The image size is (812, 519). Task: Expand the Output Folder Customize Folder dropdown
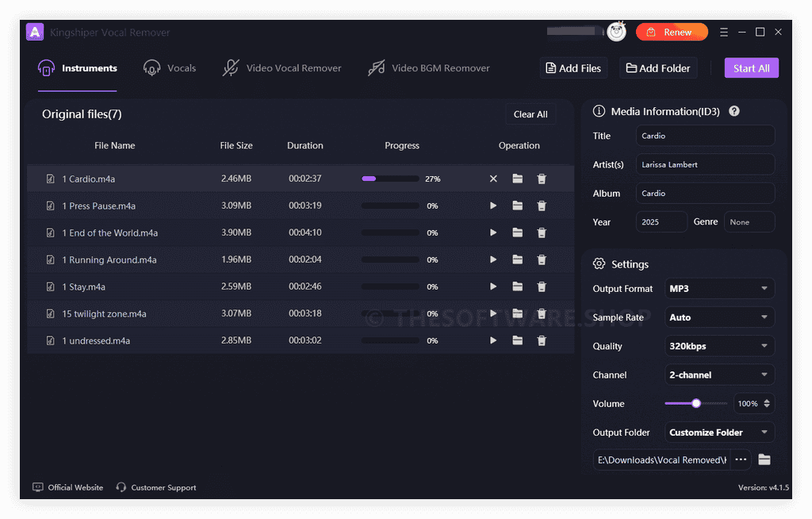coord(719,432)
